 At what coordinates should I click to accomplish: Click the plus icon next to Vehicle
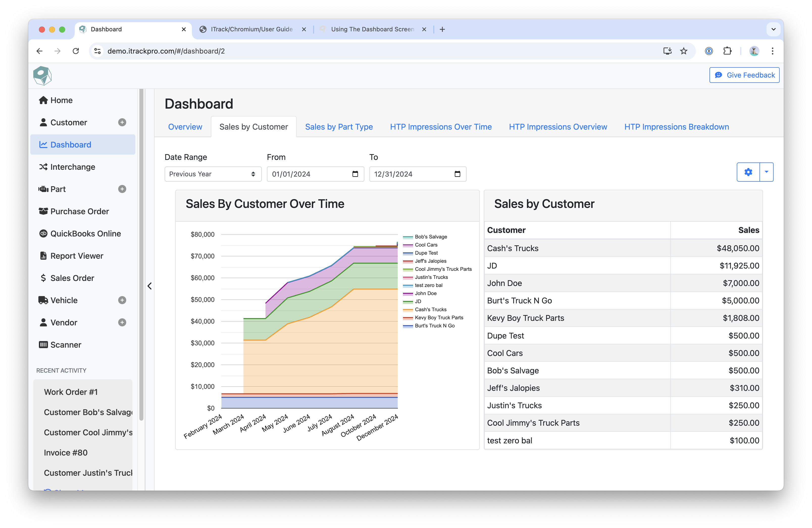coord(122,300)
